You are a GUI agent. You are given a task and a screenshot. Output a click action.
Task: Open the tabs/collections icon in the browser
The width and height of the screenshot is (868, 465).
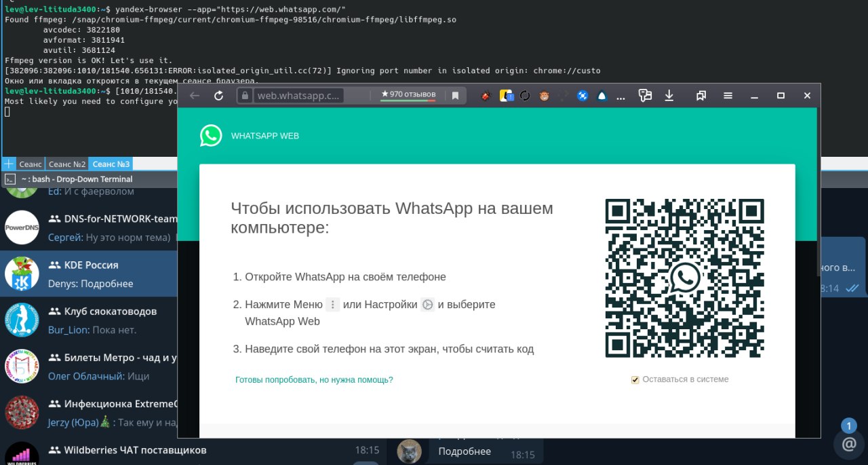[701, 96]
